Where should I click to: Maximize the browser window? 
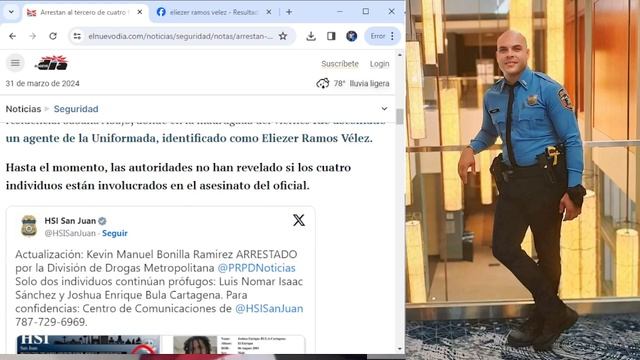click(x=366, y=12)
